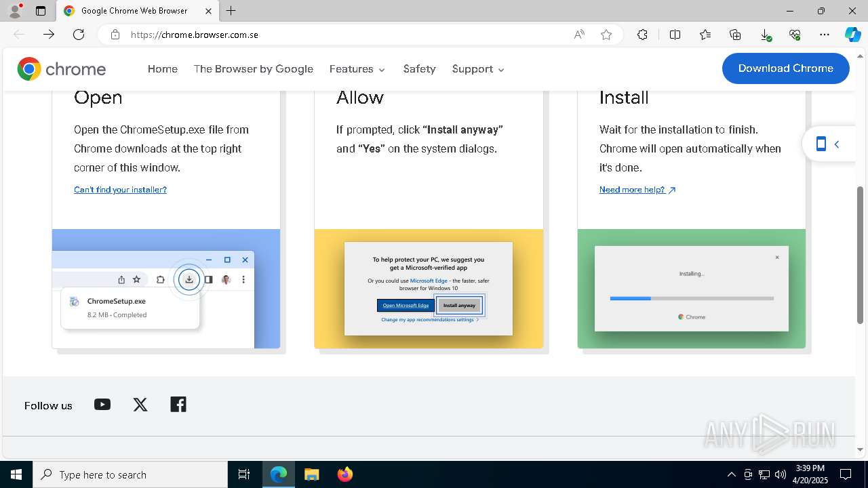
Task: Select the Google Chrome Web Browser tab
Action: (136, 11)
